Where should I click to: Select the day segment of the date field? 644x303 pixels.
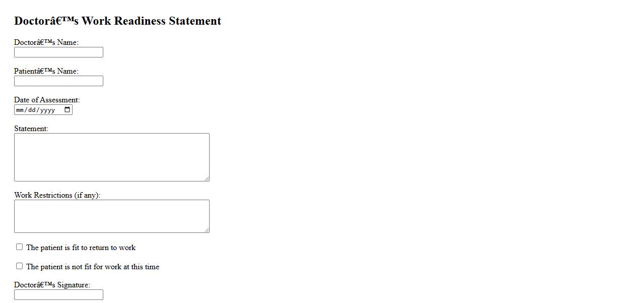pyautogui.click(x=31, y=110)
